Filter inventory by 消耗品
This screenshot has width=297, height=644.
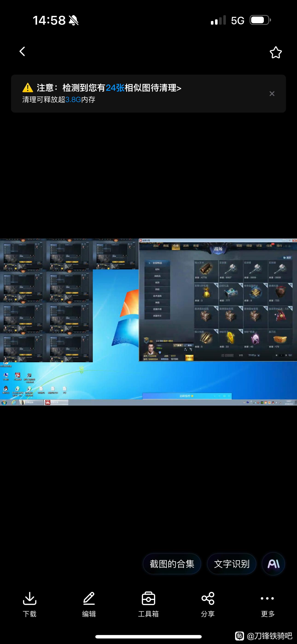coord(157,276)
